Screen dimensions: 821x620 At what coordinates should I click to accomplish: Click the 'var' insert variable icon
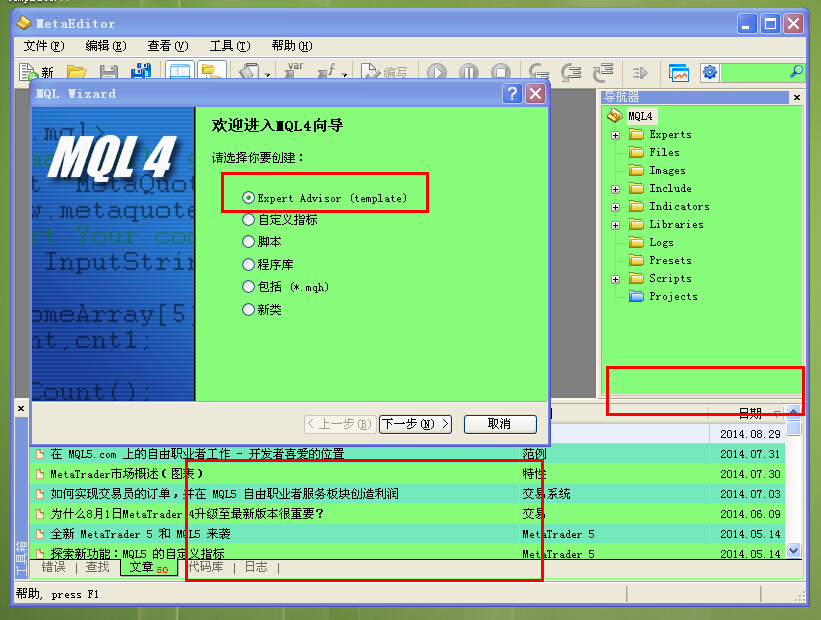pyautogui.click(x=294, y=71)
